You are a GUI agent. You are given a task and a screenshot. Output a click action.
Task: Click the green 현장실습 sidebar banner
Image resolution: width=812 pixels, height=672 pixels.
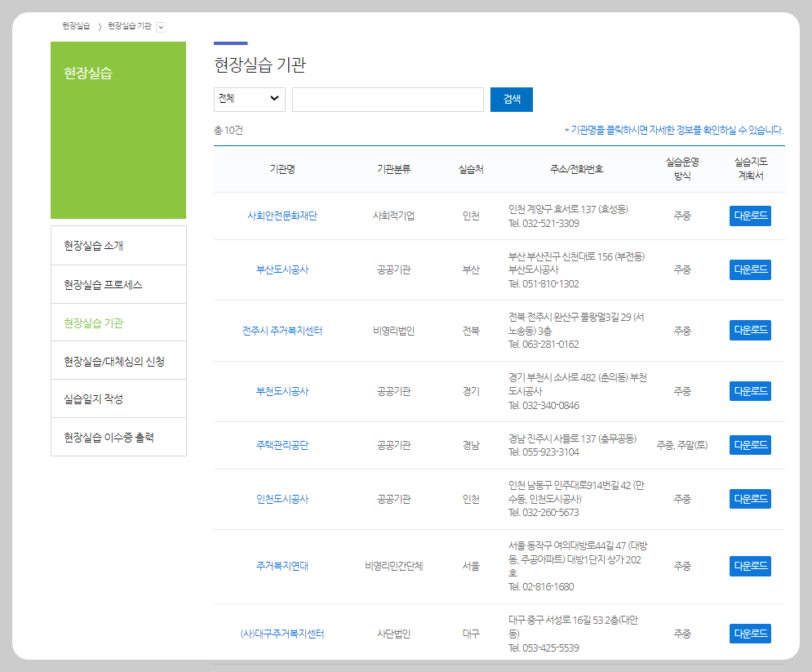click(118, 130)
